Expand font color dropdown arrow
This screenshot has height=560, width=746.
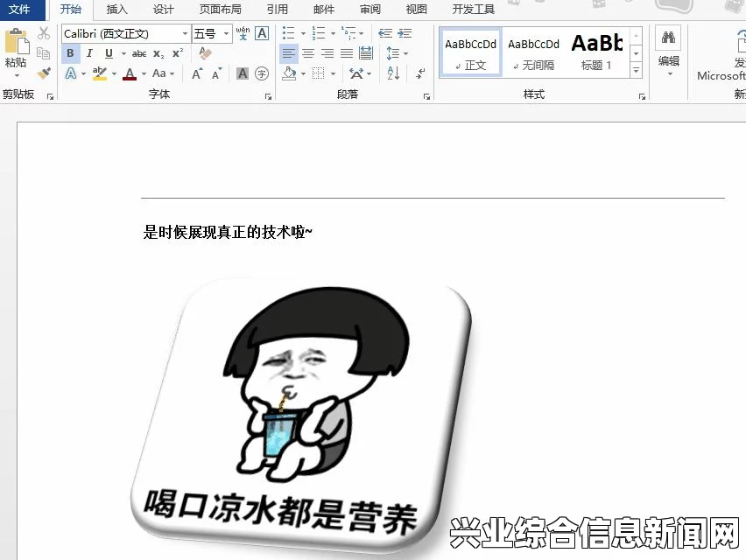point(144,73)
